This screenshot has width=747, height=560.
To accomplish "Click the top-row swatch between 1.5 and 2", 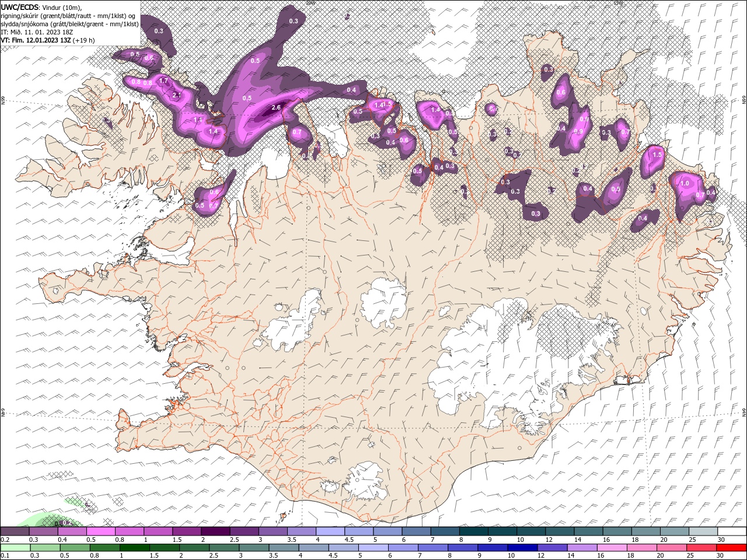I will coord(187,531).
